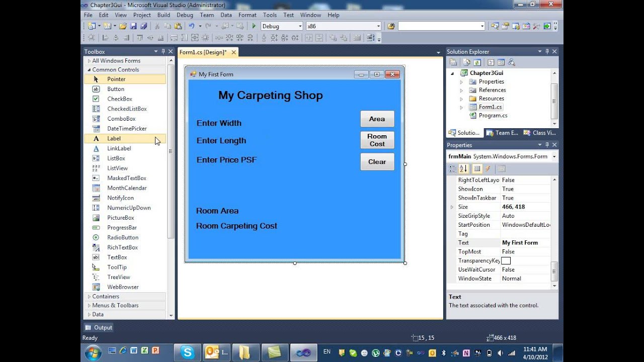Select the Button control in Toolbox
This screenshot has height=362, width=644.
[125, 89]
